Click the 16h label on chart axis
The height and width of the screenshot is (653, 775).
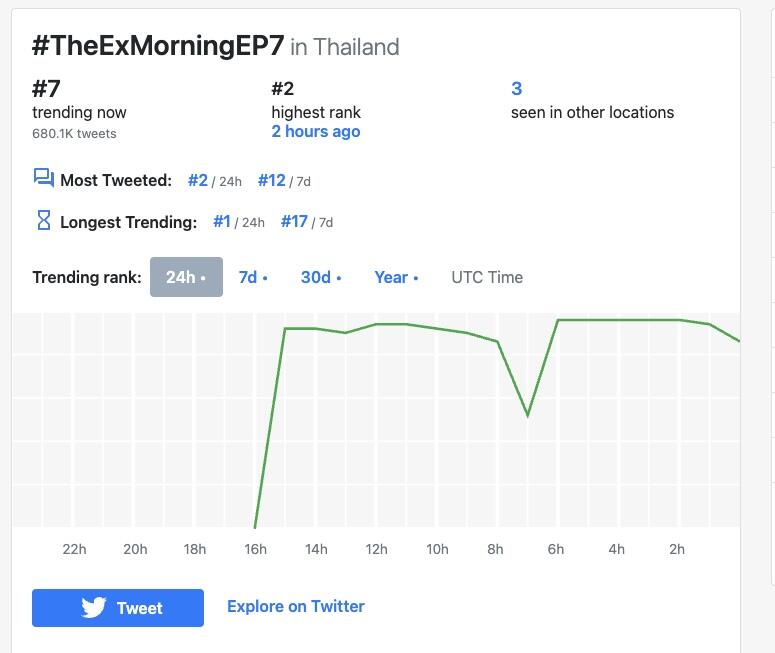click(256, 549)
